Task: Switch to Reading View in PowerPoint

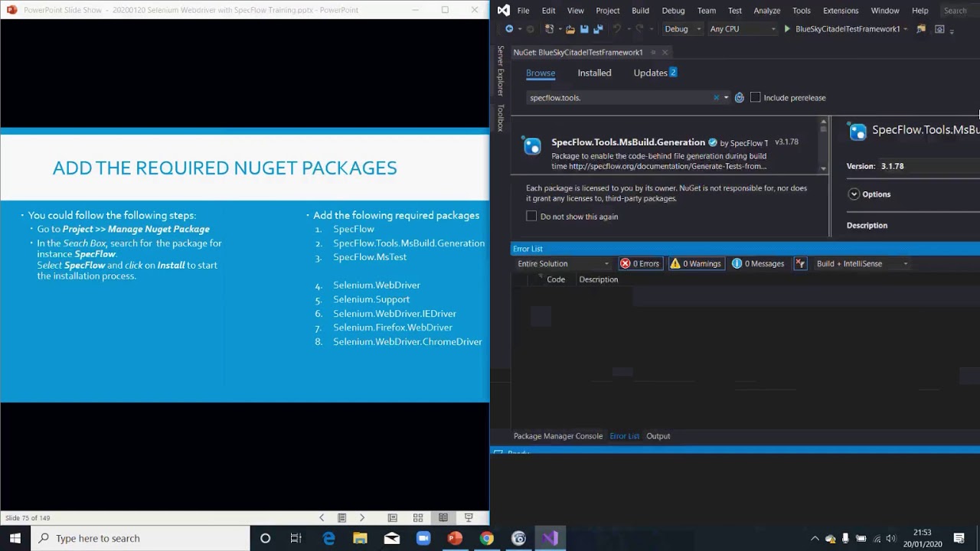Action: [443, 518]
